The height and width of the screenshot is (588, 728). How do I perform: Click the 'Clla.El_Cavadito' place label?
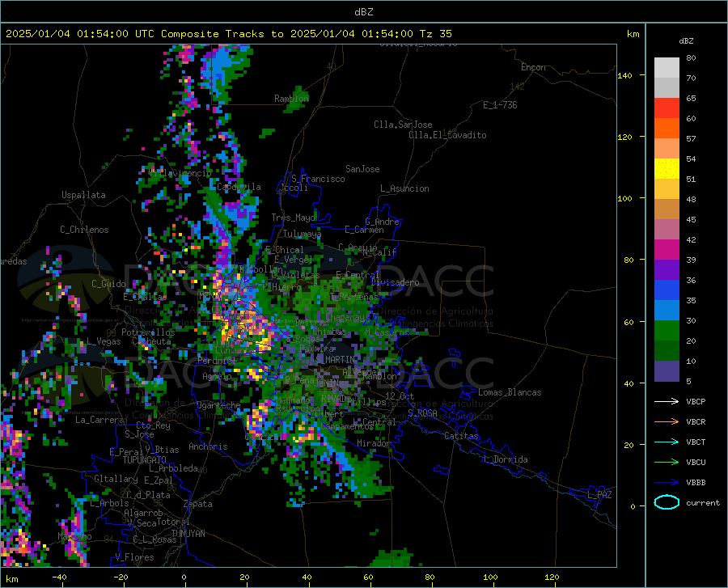pos(447,135)
